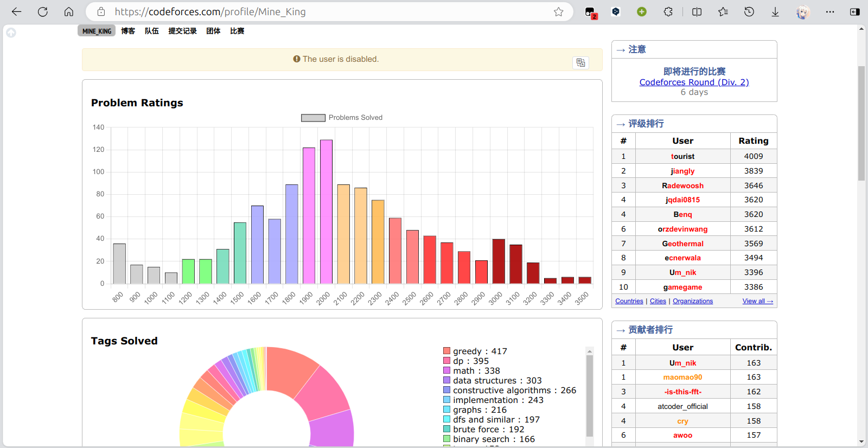Click the page vertical scrollbar thumb
The width and height of the screenshot is (868, 448).
(x=861, y=123)
